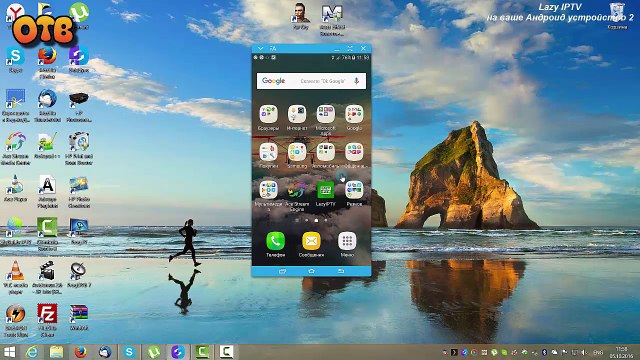Viewport: 640px width, 360px height.
Task: Expand the mirror window title chevron menu
Action: tap(260, 49)
